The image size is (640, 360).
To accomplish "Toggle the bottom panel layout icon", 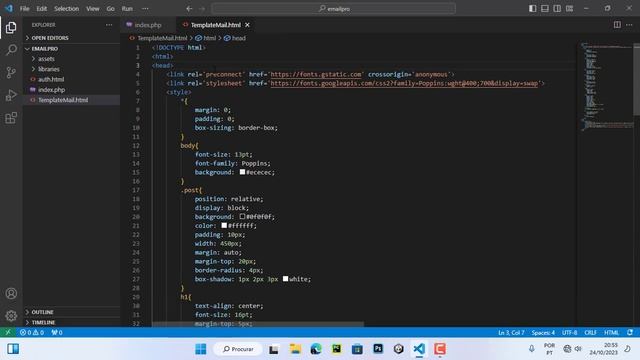I will click(x=545, y=9).
